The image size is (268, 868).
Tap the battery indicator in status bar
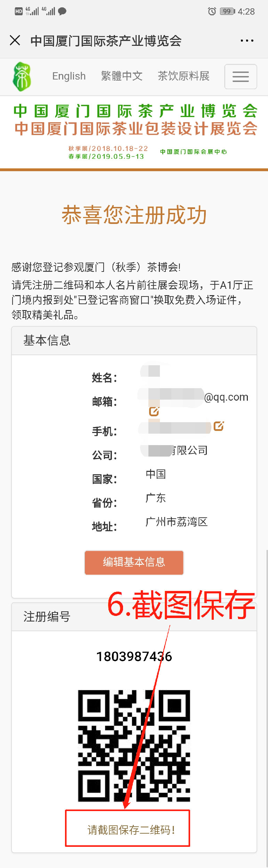click(228, 11)
